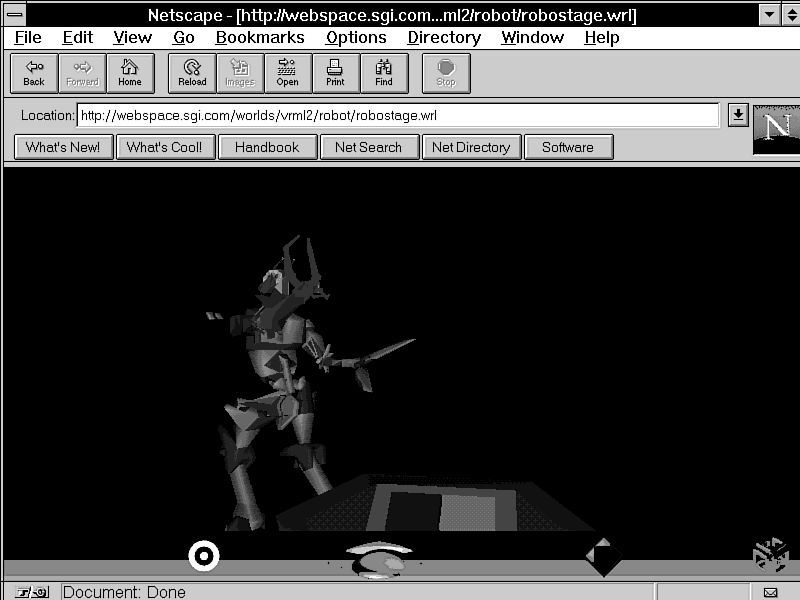Image resolution: width=800 pixels, height=600 pixels.
Task: Select the Directory menu
Action: [x=443, y=37]
